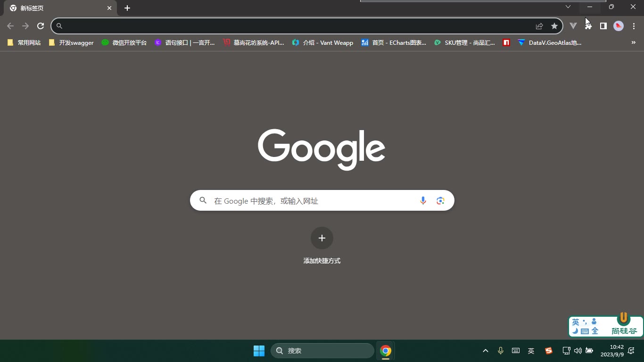Image resolution: width=644 pixels, height=362 pixels.
Task: Bookmark this tab with the star icon
Action: 554,26
